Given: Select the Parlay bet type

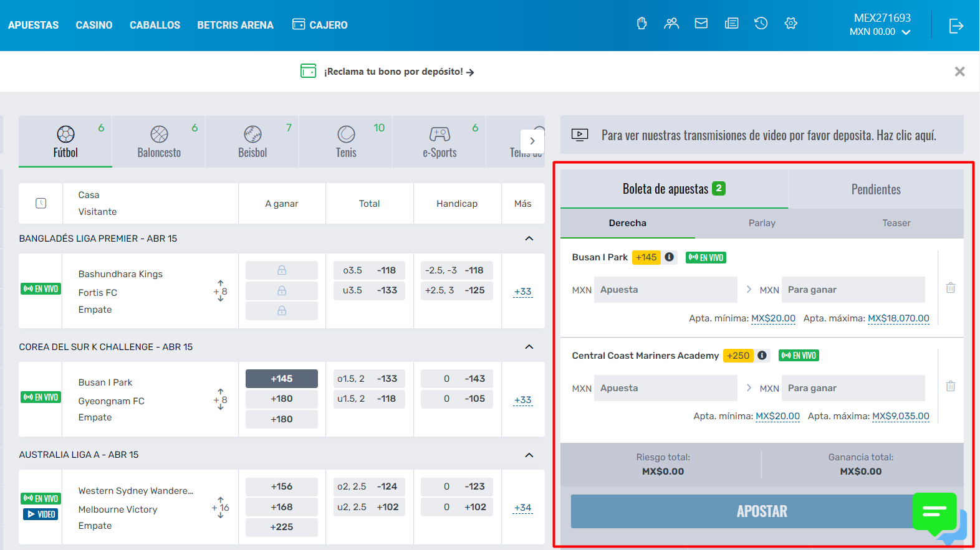Looking at the screenshot, I should 762,223.
